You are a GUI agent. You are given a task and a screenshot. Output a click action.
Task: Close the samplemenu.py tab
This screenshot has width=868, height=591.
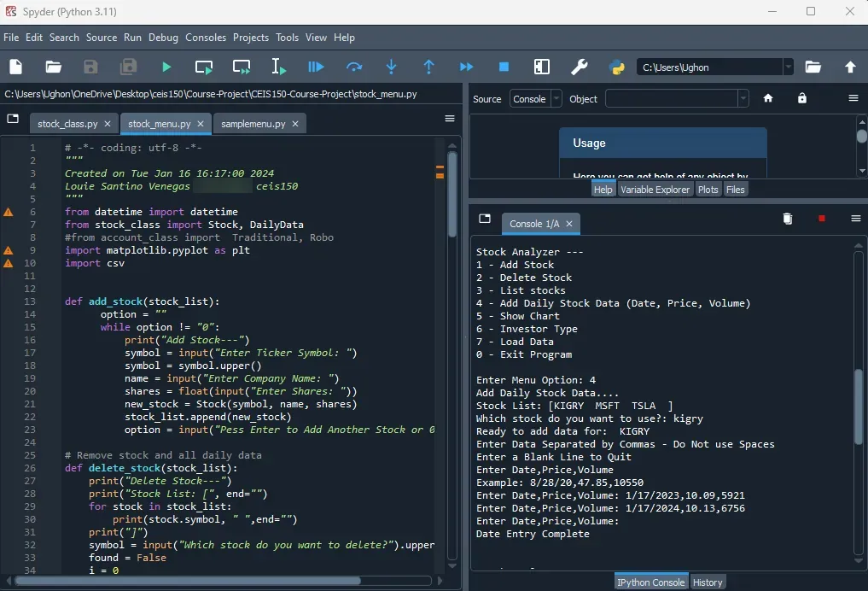coord(295,124)
